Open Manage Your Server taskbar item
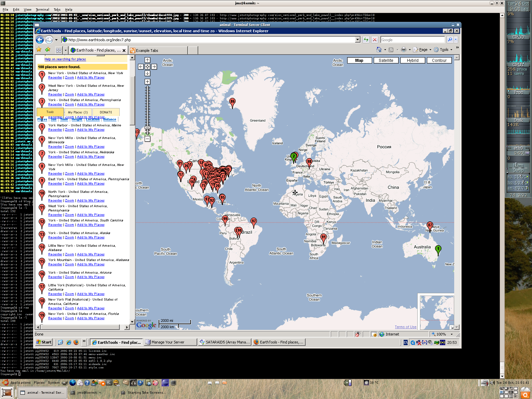This screenshot has width=532, height=399. [171, 342]
